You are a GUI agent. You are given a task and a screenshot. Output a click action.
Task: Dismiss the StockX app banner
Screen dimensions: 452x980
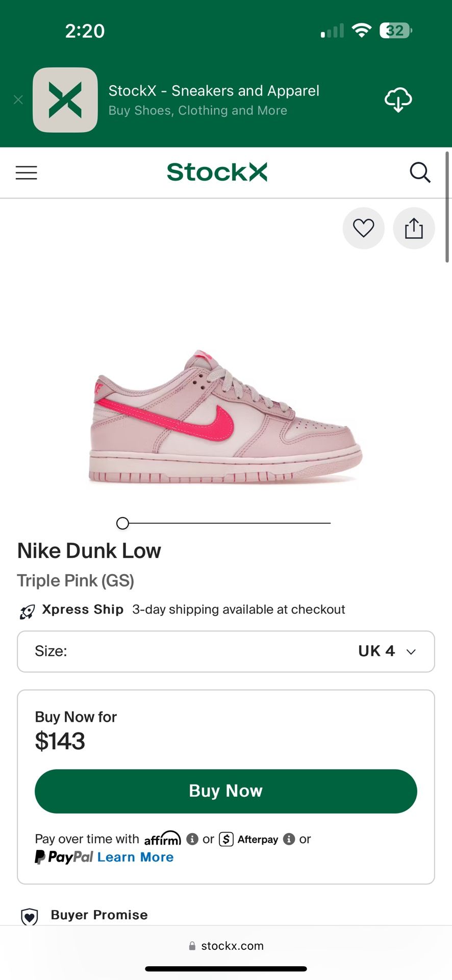tap(18, 100)
